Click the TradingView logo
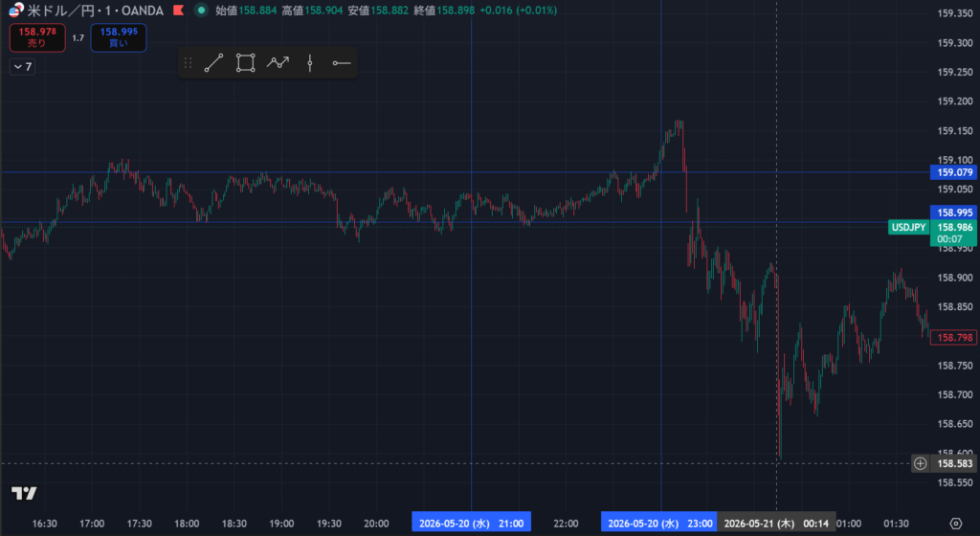980x536 pixels. coord(24,494)
